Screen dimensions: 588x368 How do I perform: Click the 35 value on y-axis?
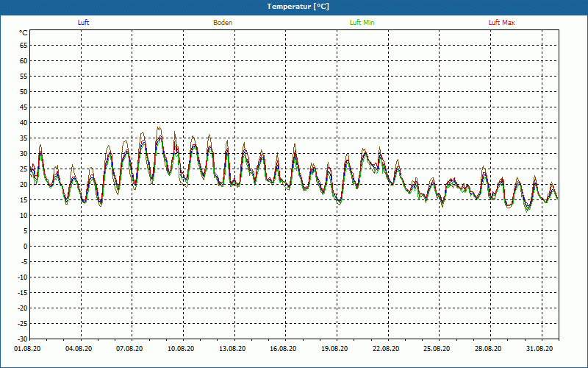(24, 138)
